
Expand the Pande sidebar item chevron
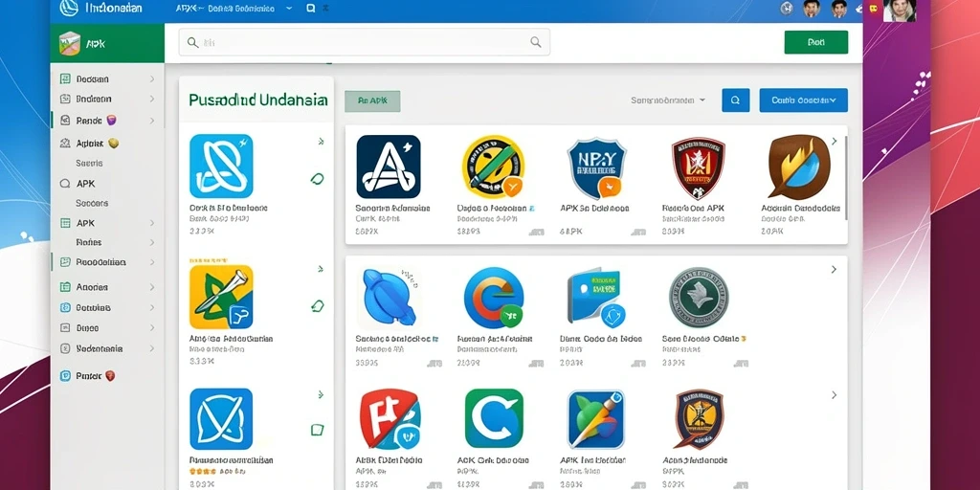[152, 121]
